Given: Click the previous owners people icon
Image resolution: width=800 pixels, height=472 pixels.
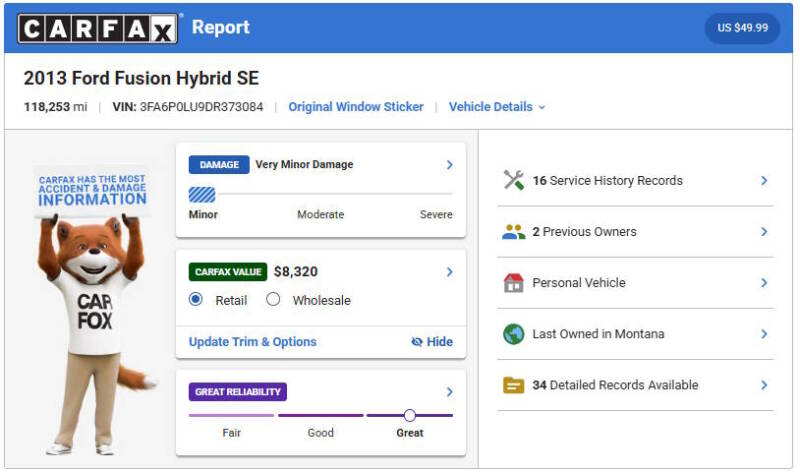Looking at the screenshot, I should pyautogui.click(x=513, y=232).
